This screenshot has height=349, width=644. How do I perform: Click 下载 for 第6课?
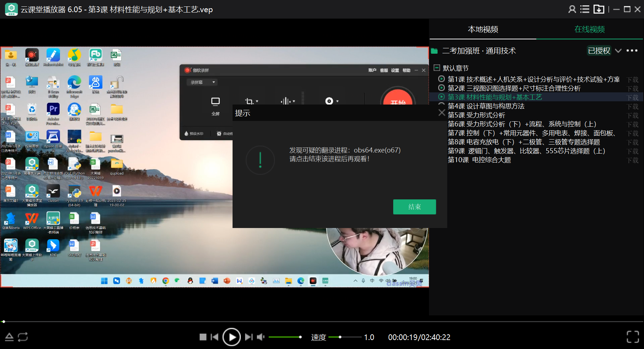[x=633, y=124]
